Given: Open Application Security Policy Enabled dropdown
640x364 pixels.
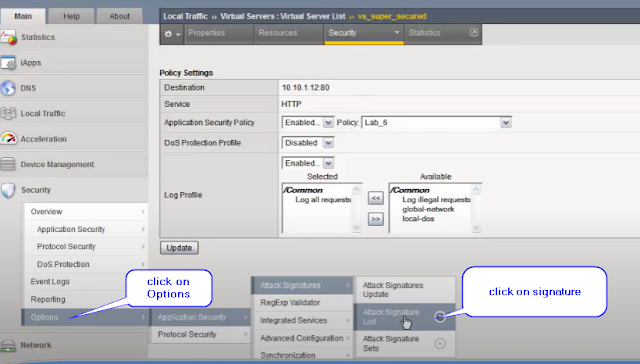Looking at the screenshot, I should coord(308,122).
